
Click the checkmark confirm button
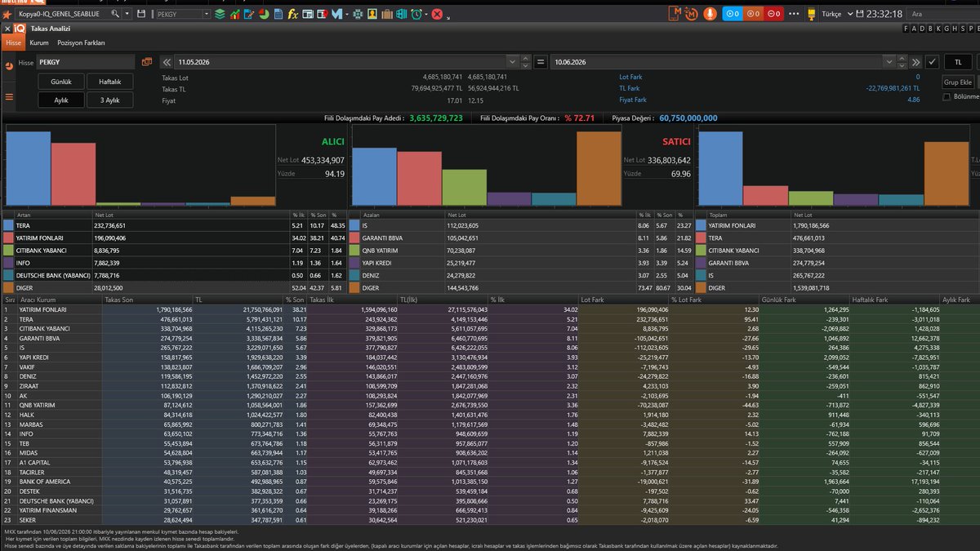[932, 61]
